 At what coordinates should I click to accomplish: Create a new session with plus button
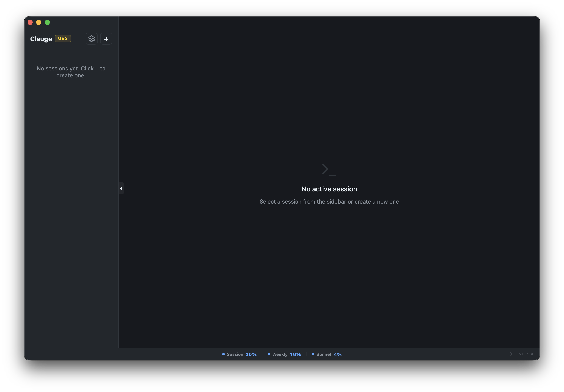tap(106, 39)
